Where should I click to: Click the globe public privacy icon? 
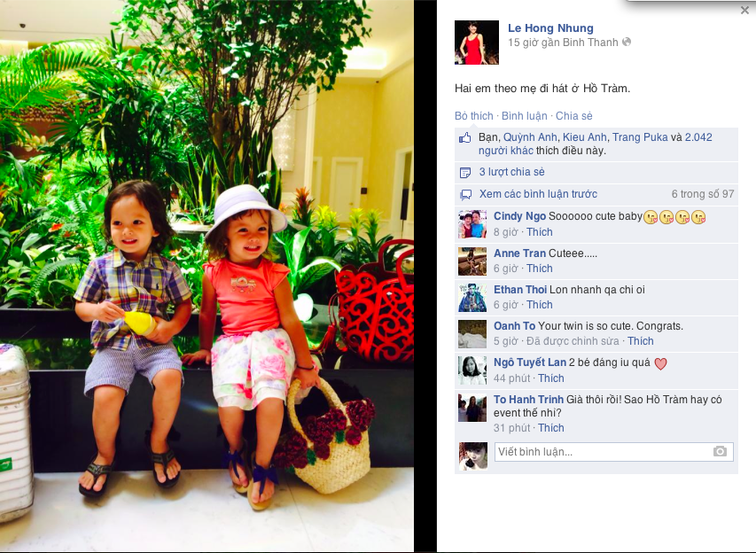[627, 42]
